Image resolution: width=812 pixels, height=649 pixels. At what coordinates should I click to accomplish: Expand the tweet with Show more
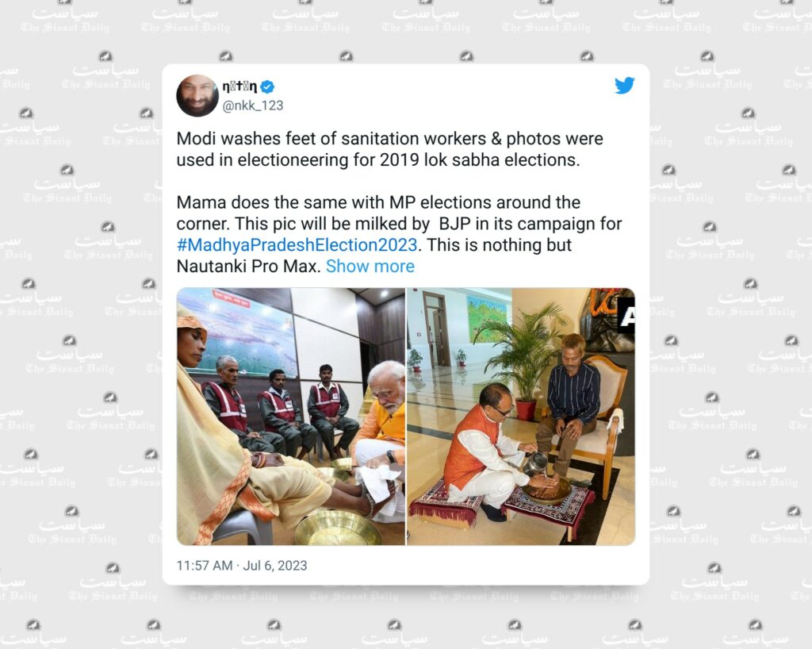(370, 266)
